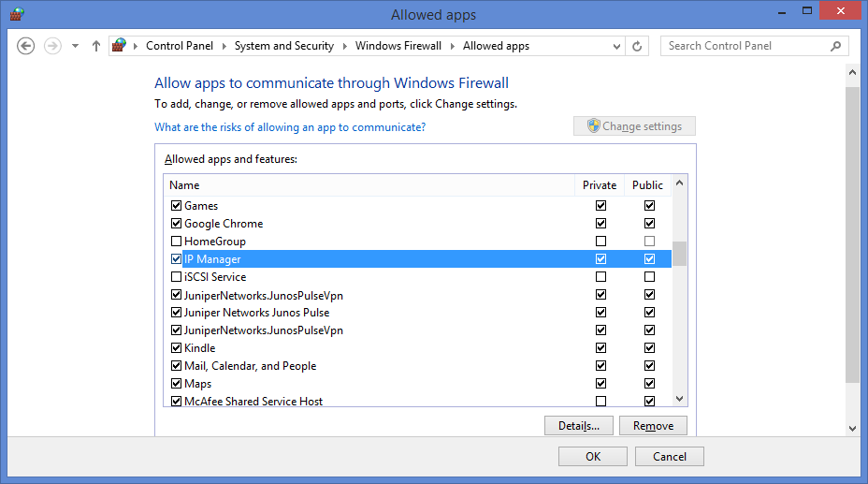868x484 pixels.
Task: Open the Details button
Action: coord(578,426)
